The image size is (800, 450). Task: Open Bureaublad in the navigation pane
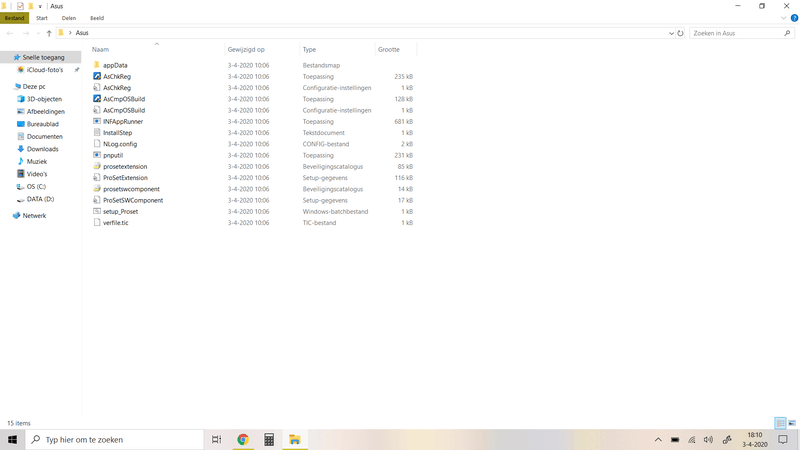click(x=43, y=124)
